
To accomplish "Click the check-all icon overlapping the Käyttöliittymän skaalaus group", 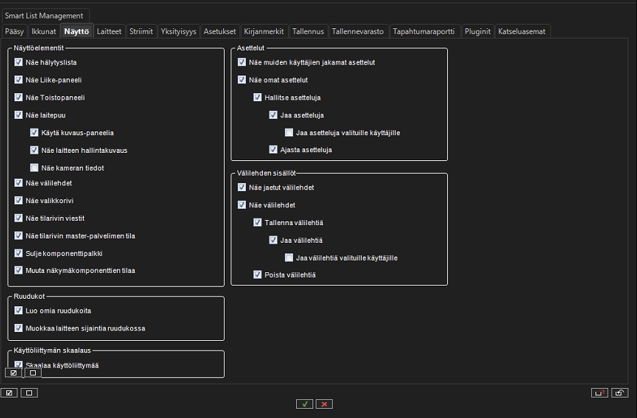I will tap(13, 373).
